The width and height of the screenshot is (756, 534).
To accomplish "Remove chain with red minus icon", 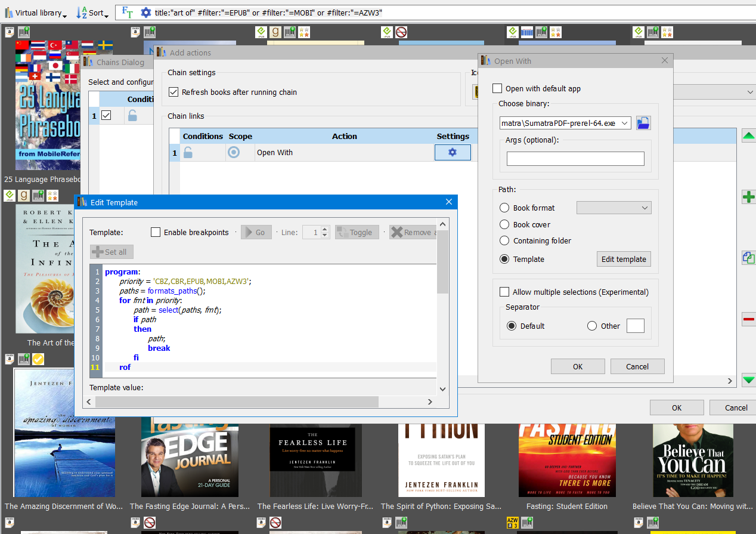I will (749, 319).
